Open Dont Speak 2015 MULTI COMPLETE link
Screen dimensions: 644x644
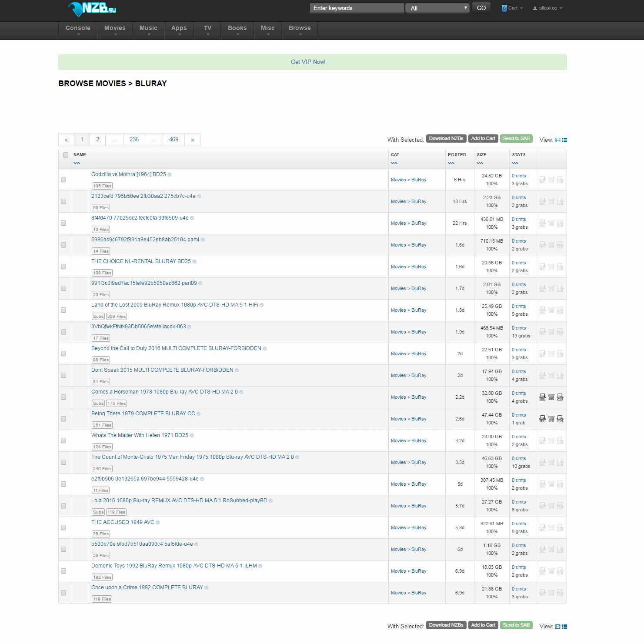point(162,370)
